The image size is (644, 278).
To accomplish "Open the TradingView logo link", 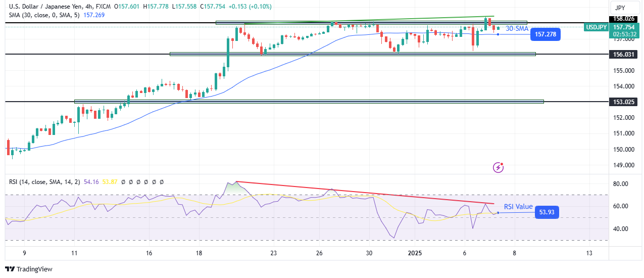I will pos(29,269).
